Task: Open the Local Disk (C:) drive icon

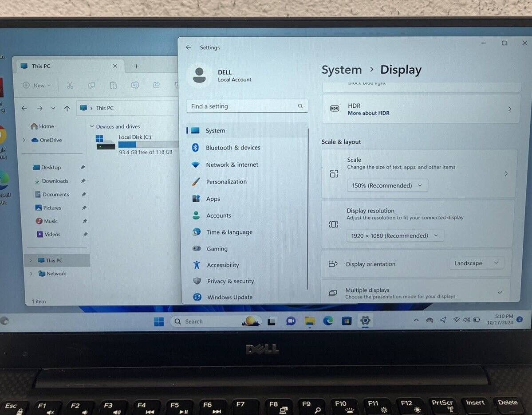Action: click(106, 142)
